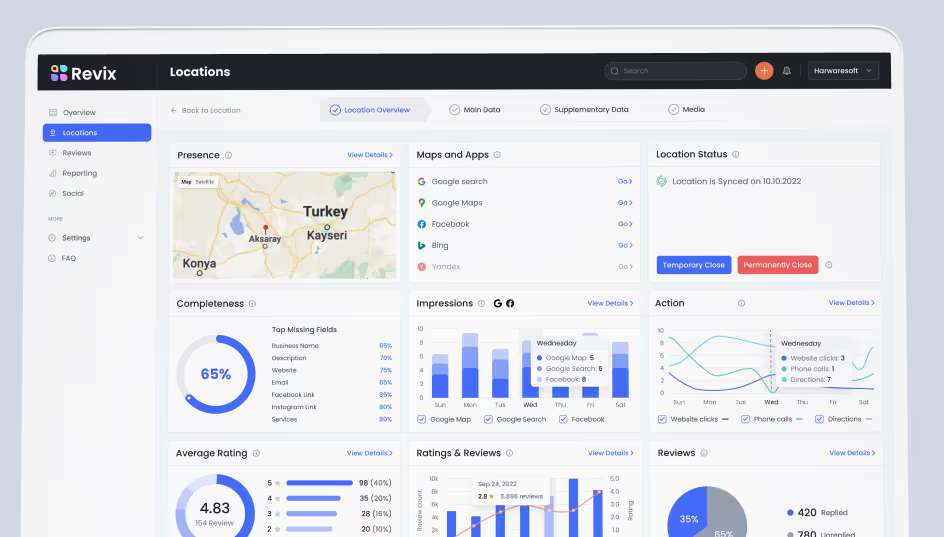Uncheck the Google Map checkbox
This screenshot has width=944, height=537.
point(422,419)
